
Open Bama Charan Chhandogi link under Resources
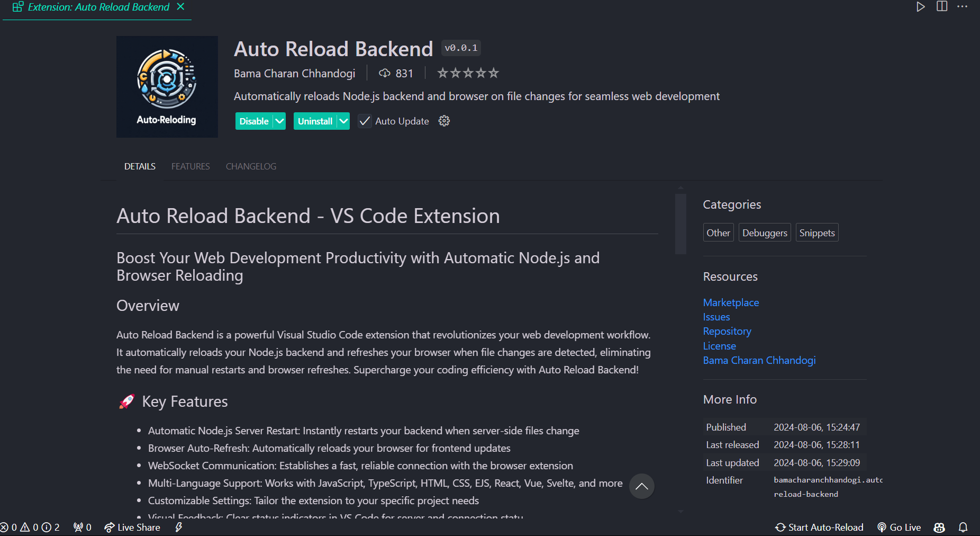click(x=759, y=360)
